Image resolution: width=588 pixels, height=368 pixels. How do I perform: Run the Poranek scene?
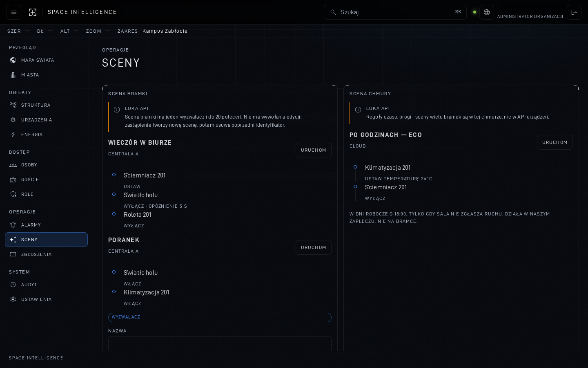point(314,247)
